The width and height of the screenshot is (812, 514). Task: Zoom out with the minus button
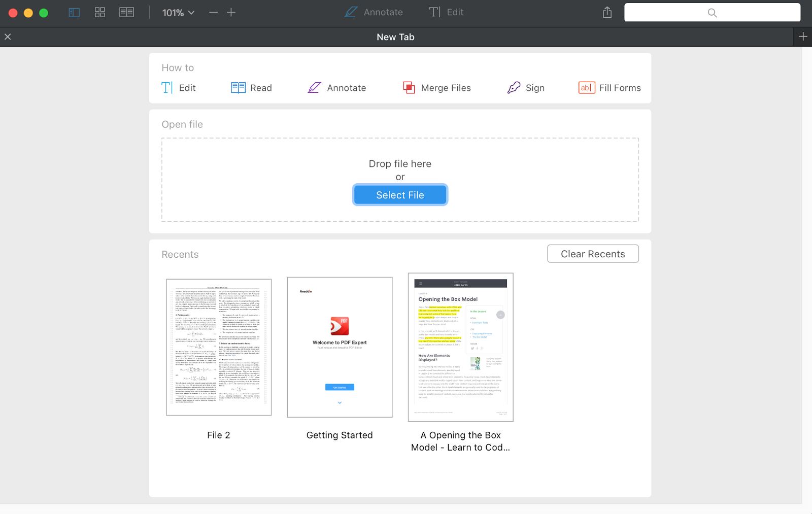point(213,13)
